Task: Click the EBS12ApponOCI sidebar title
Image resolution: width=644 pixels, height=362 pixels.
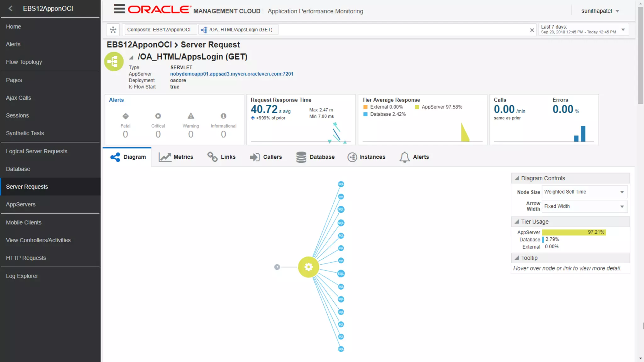Action: pos(48,8)
